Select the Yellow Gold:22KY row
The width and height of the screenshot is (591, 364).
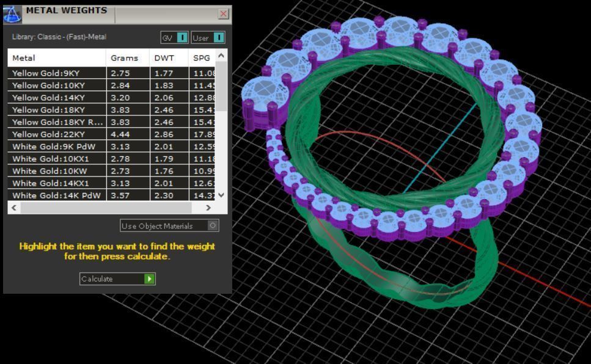(x=112, y=134)
